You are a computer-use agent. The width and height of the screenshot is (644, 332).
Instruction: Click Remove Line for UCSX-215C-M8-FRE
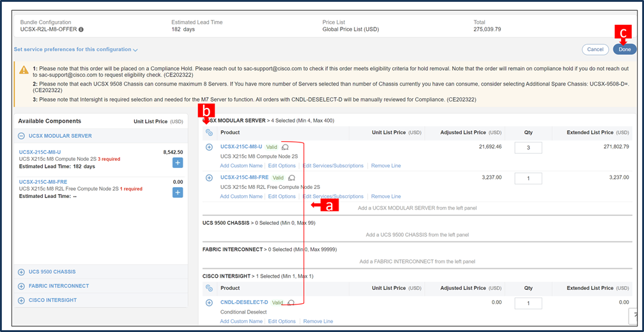(386, 197)
